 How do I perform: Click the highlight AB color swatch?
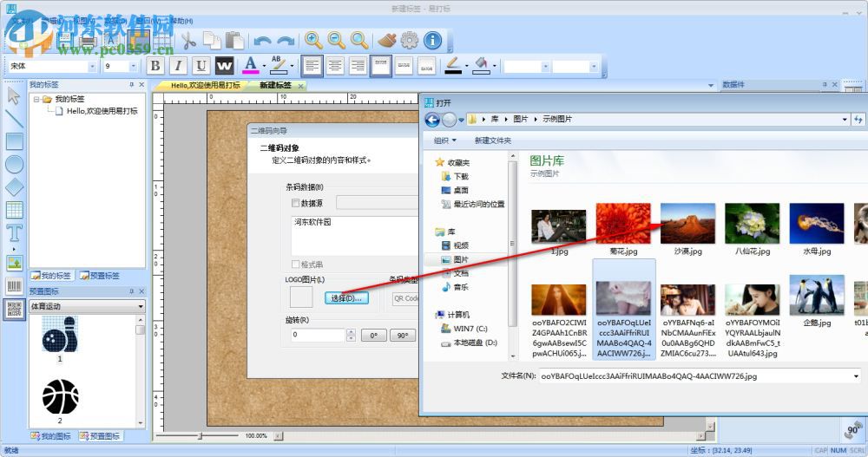pos(278,66)
